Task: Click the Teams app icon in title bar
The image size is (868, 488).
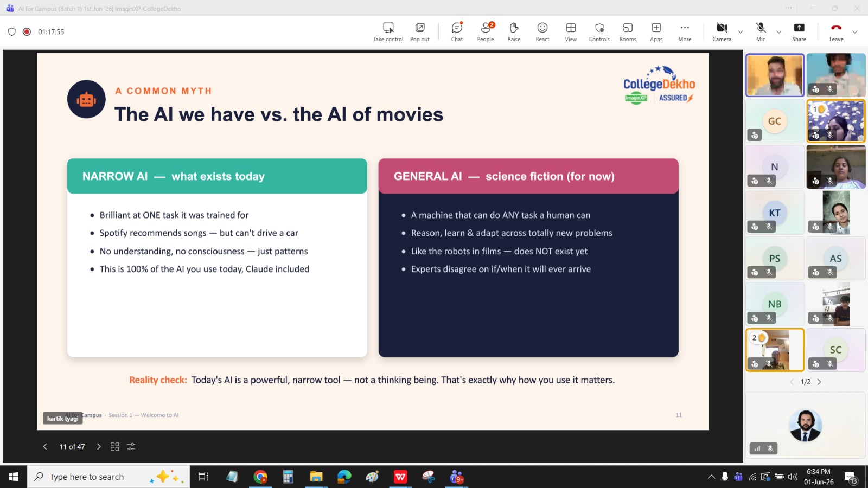Action: click(x=10, y=8)
